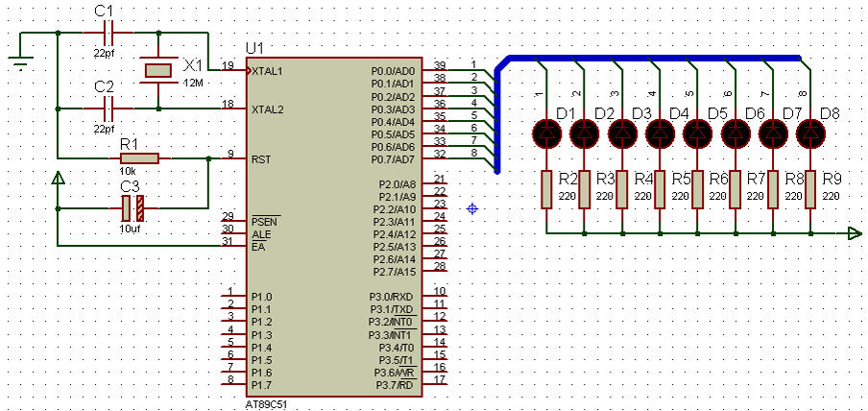Click the P3.4/T0 pin label
The width and height of the screenshot is (868, 411).
[x=397, y=348]
